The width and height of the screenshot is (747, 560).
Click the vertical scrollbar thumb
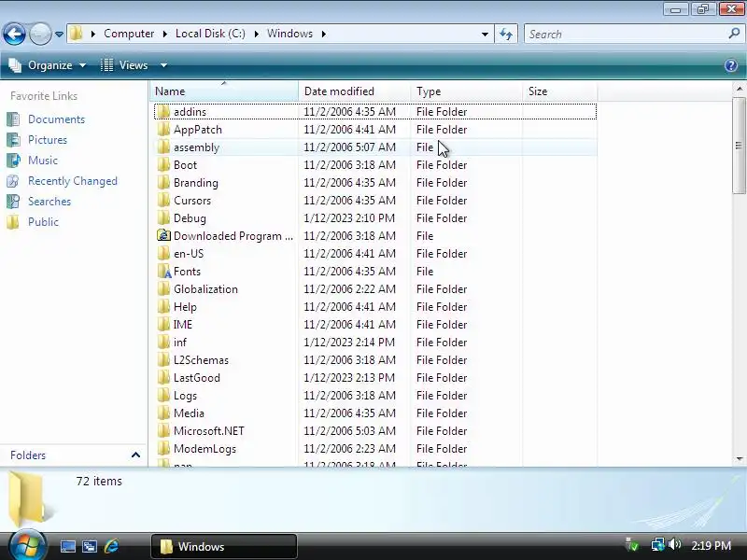[740, 146]
